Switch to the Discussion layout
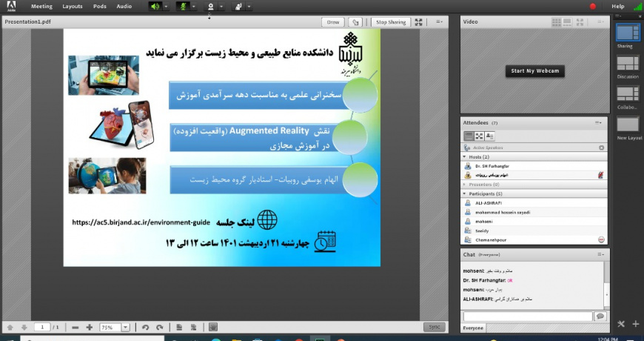Image resolution: width=644 pixels, height=341 pixels. [x=628, y=63]
